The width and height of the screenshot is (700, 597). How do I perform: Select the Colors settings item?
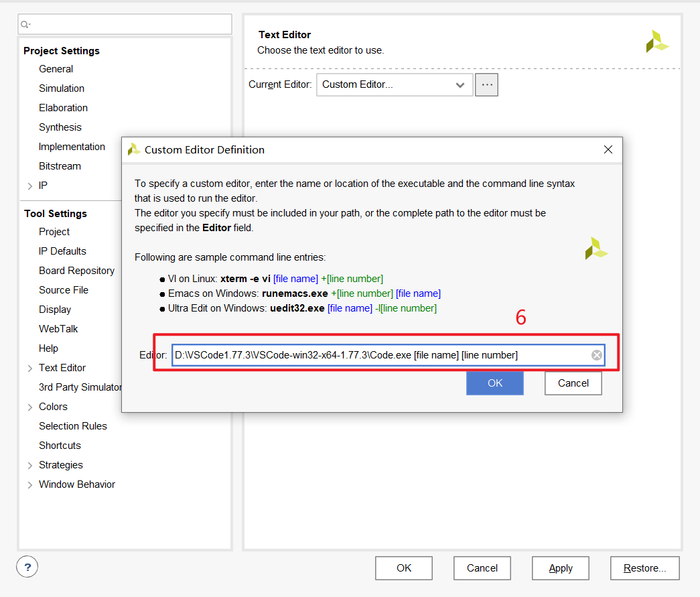click(53, 407)
